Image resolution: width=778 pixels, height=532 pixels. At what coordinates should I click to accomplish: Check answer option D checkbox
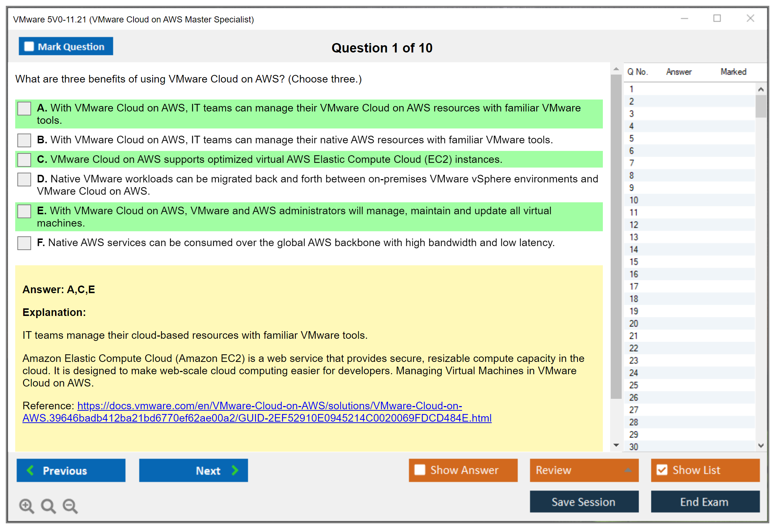point(24,180)
